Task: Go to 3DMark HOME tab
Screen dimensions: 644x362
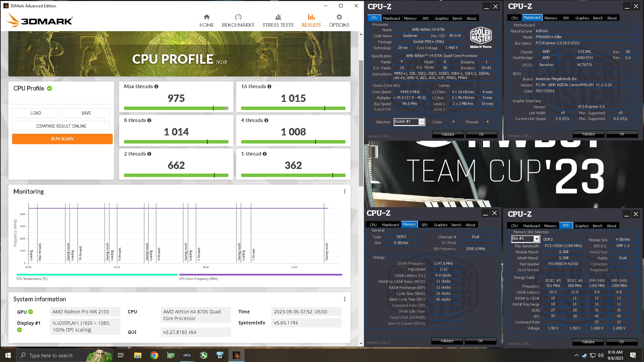Action: 207,21
